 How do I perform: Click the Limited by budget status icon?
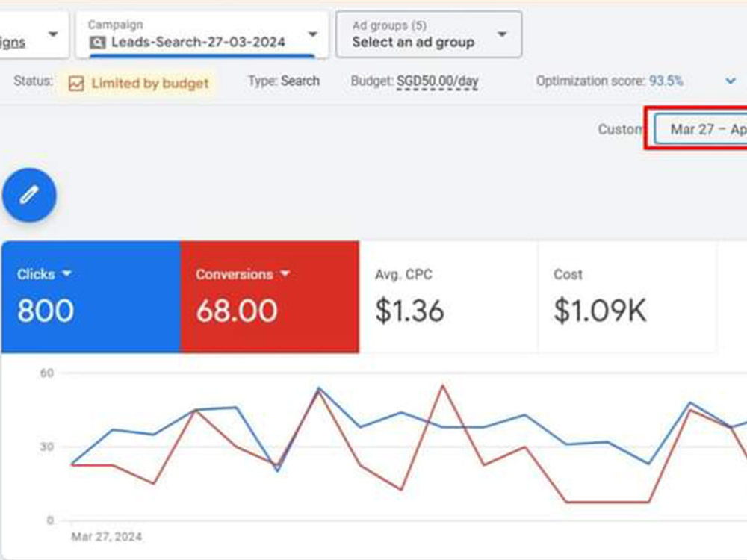76,84
